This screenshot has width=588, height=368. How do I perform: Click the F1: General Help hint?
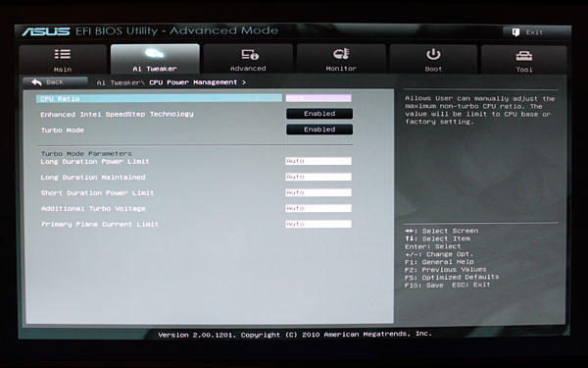point(439,262)
